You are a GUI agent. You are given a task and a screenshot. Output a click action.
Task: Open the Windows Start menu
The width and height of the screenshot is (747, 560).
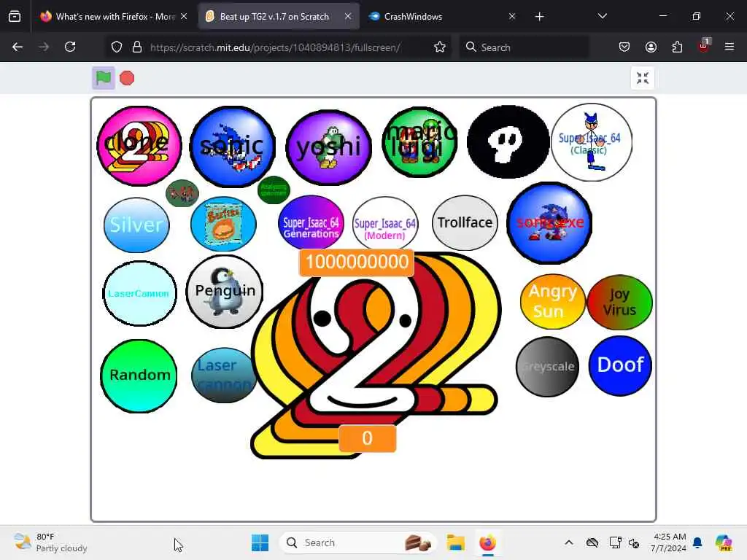point(260,542)
